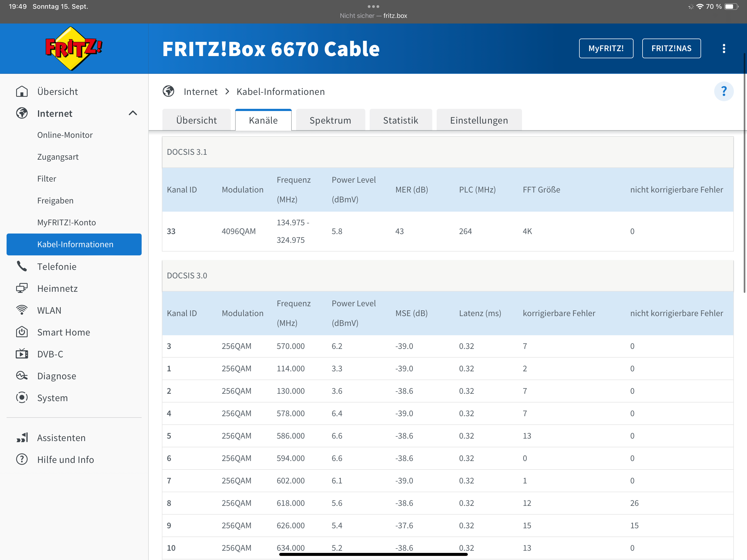Click Internet breadcrumb link
The width and height of the screenshot is (747, 560).
click(x=200, y=92)
